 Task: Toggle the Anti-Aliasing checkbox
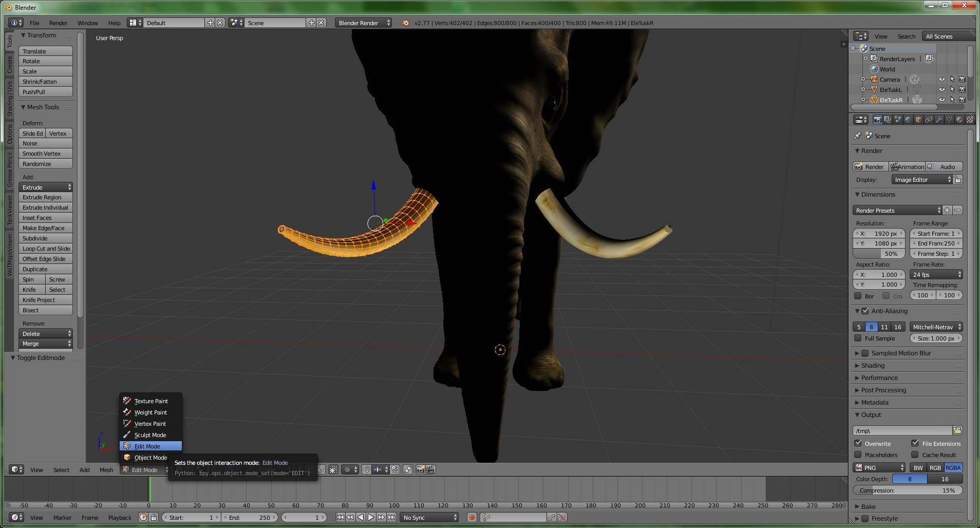pos(865,311)
